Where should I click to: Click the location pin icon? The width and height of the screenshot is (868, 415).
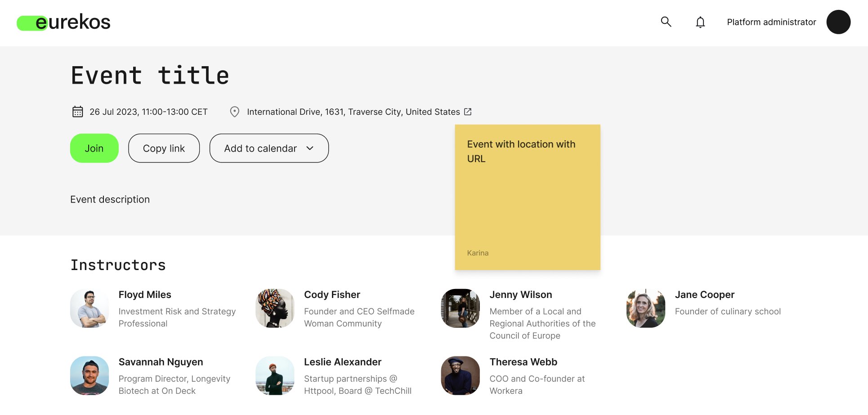pyautogui.click(x=234, y=112)
